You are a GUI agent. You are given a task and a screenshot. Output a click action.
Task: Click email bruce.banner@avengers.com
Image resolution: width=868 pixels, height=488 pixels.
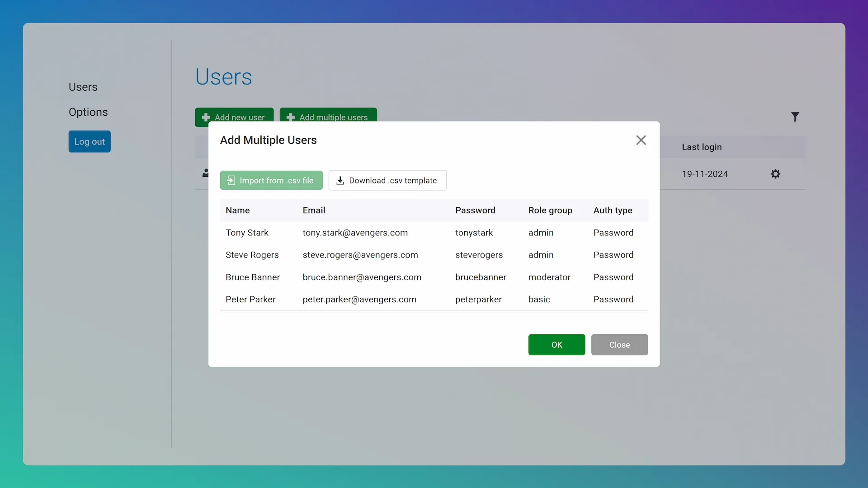pos(362,277)
